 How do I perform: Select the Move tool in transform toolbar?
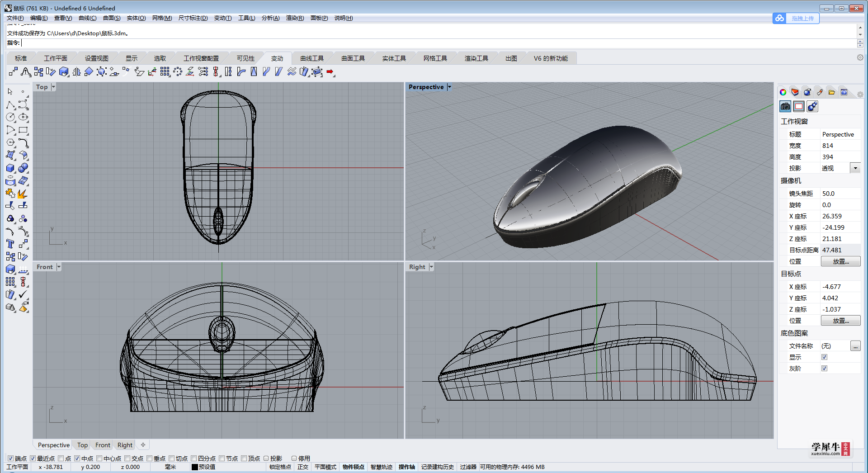point(13,72)
